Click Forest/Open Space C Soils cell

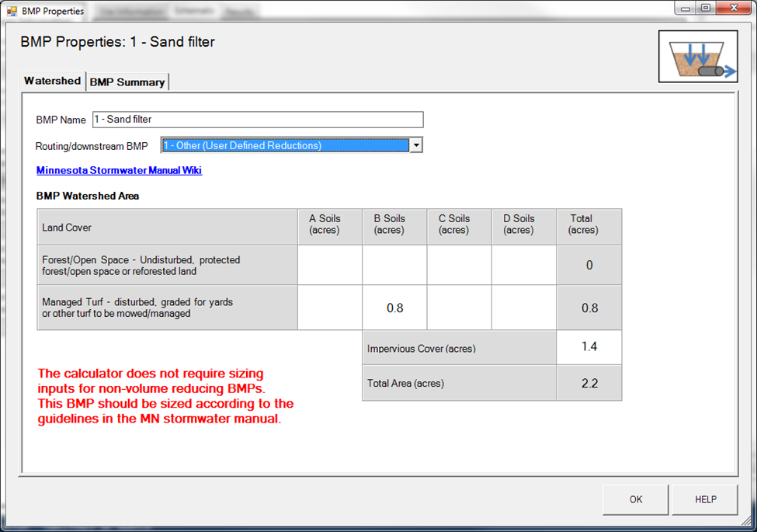pos(459,266)
